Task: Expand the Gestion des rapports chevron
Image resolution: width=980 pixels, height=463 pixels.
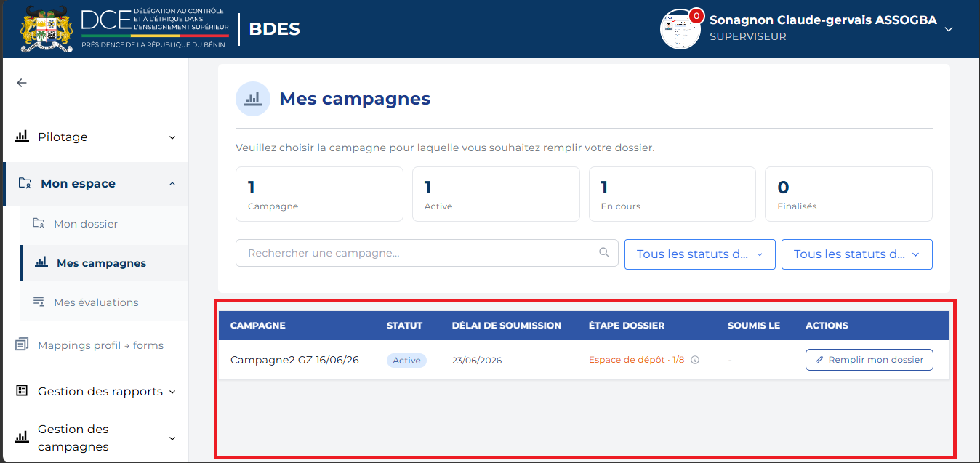Action: click(172, 392)
